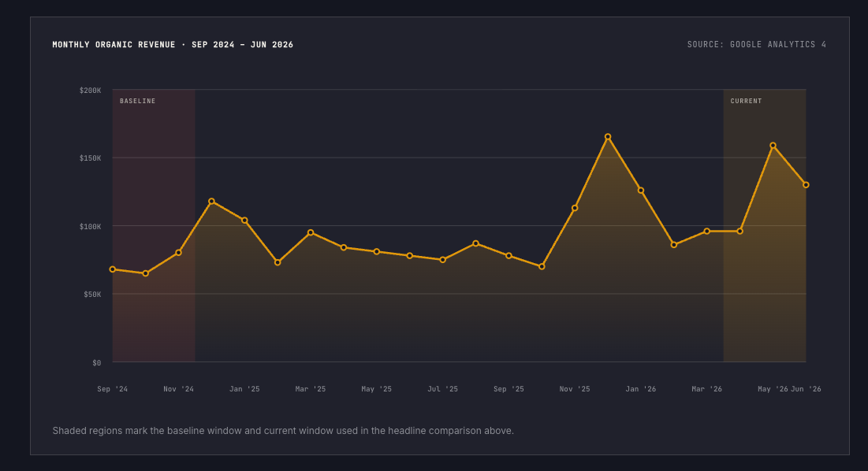The height and width of the screenshot is (471, 868).
Task: Select the Nov '25 data point
Action: coord(575,208)
